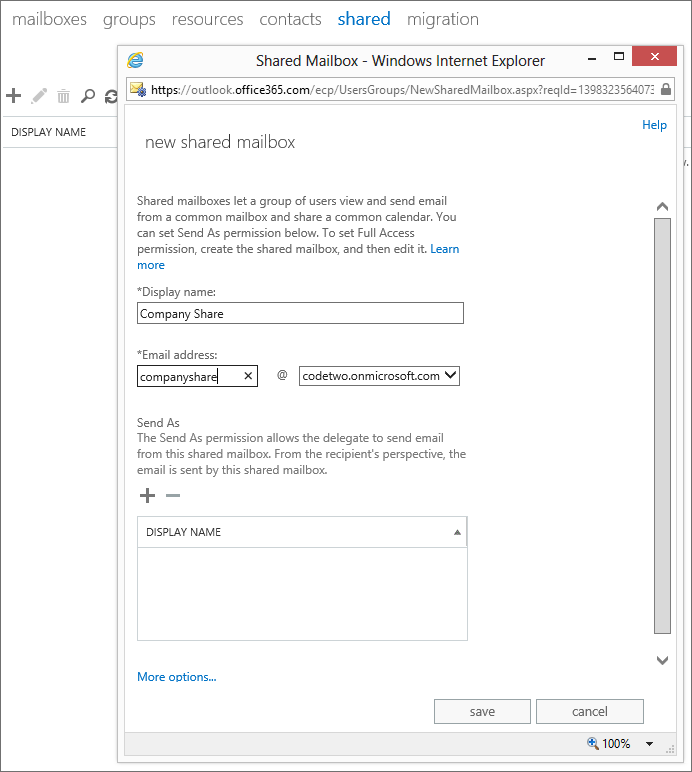This screenshot has height=772, width=692.
Task: Click the delete trash can icon
Action: click(63, 96)
